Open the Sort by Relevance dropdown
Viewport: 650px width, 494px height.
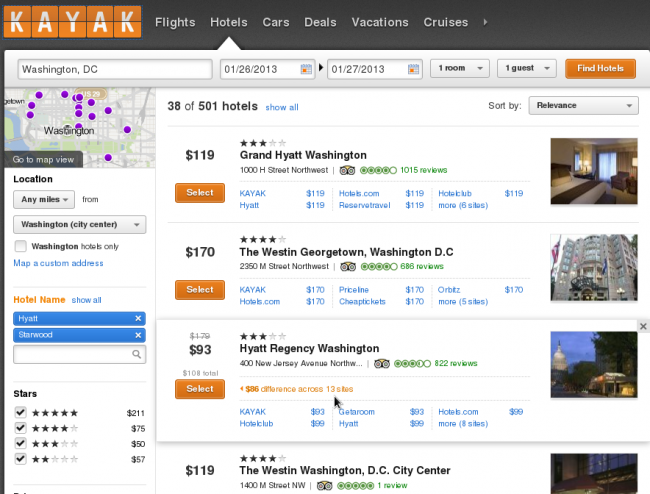pyautogui.click(x=583, y=105)
